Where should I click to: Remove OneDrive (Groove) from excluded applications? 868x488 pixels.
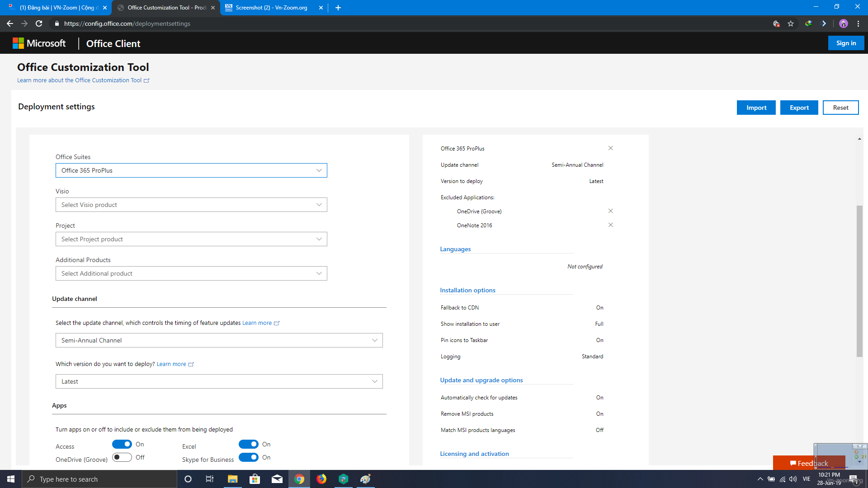pos(611,211)
